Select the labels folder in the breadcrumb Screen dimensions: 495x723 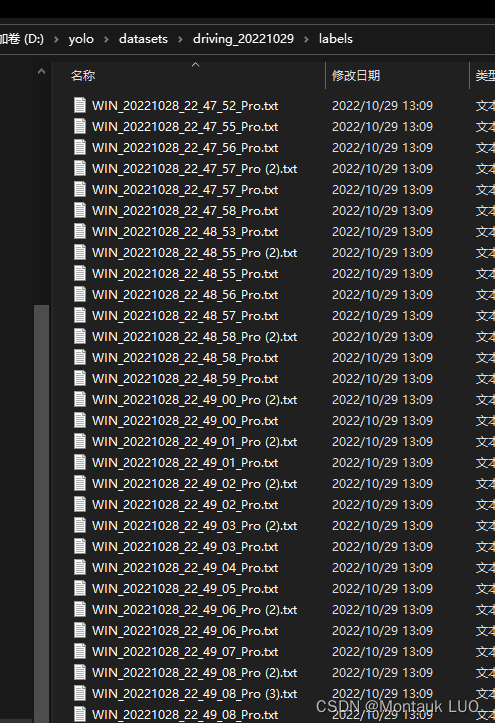click(x=336, y=39)
